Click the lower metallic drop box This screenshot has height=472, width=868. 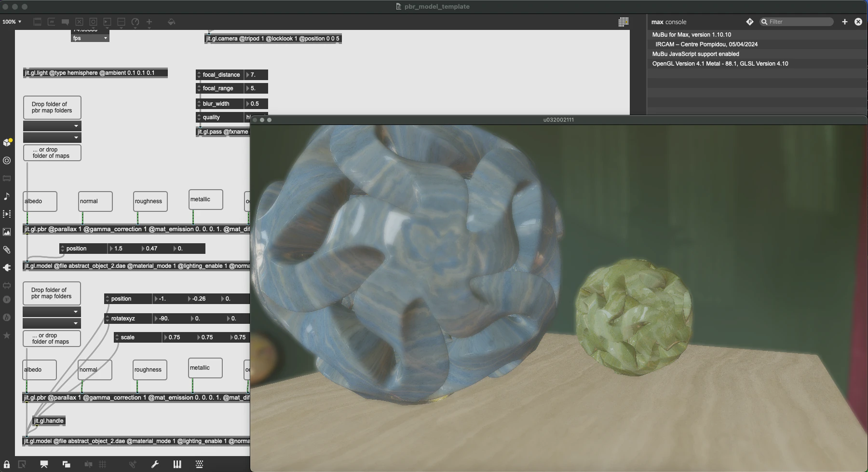[205, 368]
